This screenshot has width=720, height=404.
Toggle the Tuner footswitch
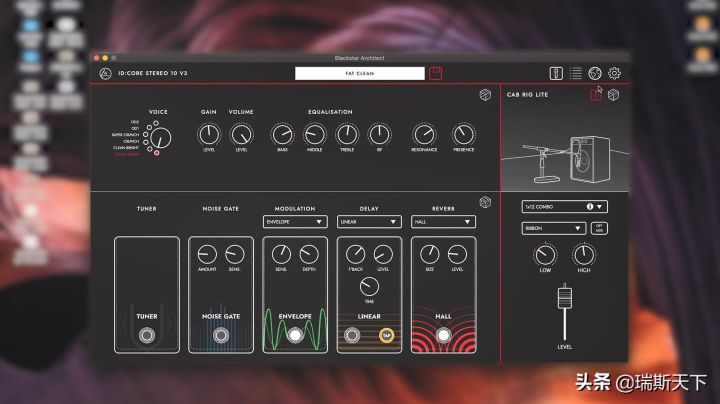pyautogui.click(x=147, y=336)
